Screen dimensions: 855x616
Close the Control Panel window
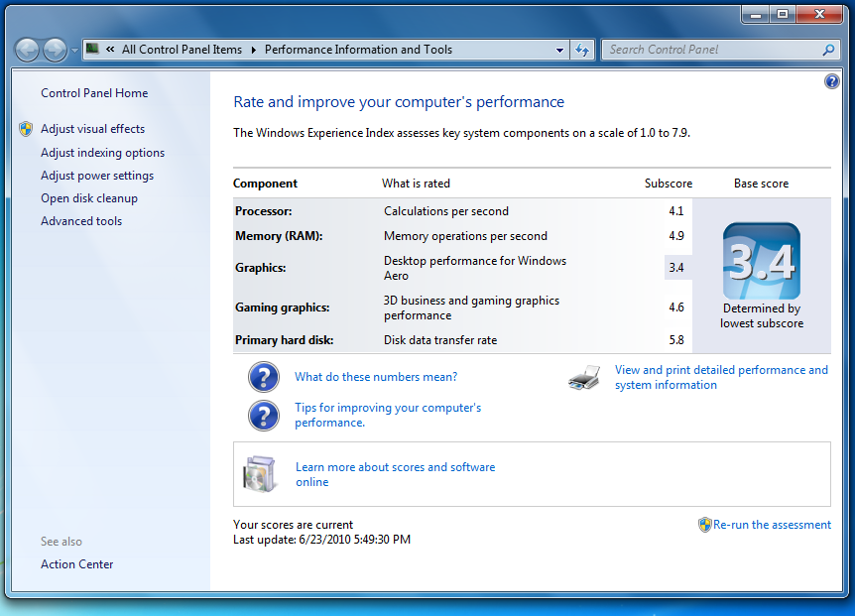[x=819, y=15]
